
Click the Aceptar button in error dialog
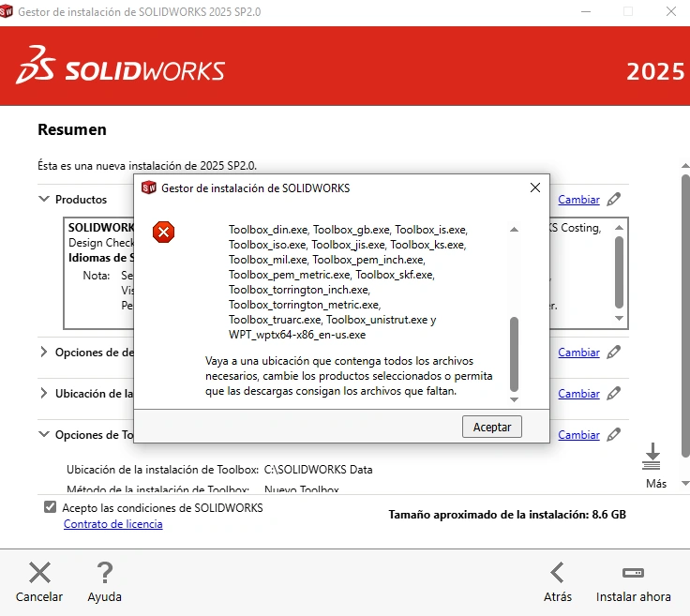[x=492, y=427]
